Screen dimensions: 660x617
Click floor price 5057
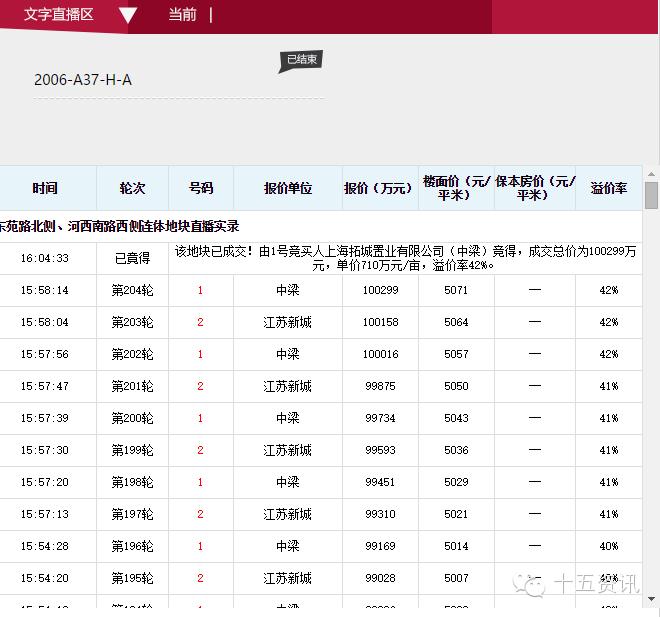pyautogui.click(x=456, y=354)
